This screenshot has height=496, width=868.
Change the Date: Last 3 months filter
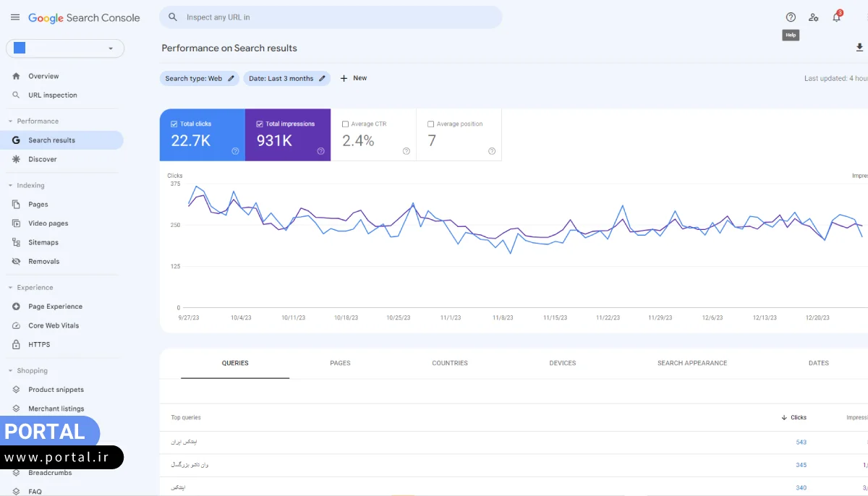point(321,78)
